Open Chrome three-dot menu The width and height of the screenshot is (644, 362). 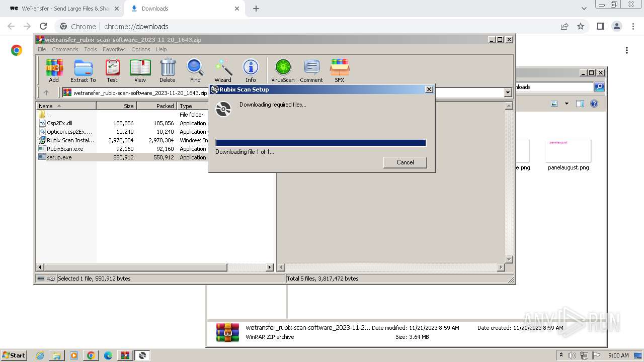(632, 26)
